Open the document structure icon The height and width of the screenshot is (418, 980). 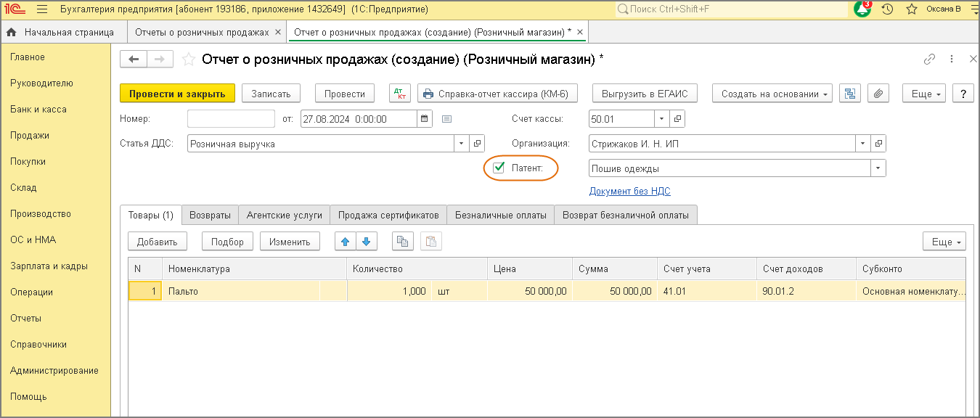tap(850, 94)
